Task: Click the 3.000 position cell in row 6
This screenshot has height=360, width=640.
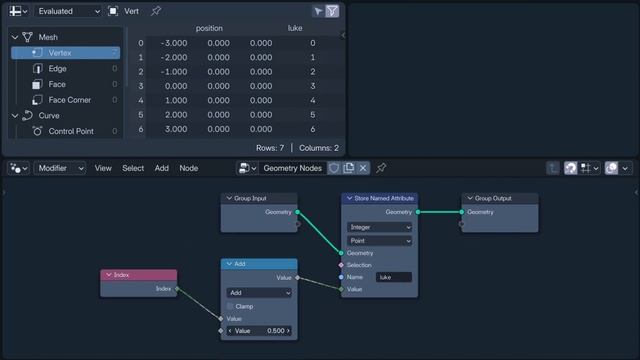Action: point(176,129)
